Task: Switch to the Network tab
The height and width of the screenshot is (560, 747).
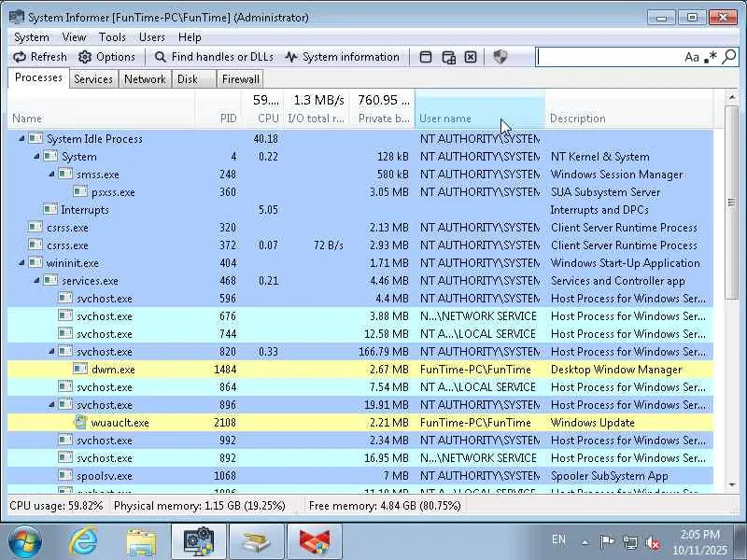Action: click(145, 79)
